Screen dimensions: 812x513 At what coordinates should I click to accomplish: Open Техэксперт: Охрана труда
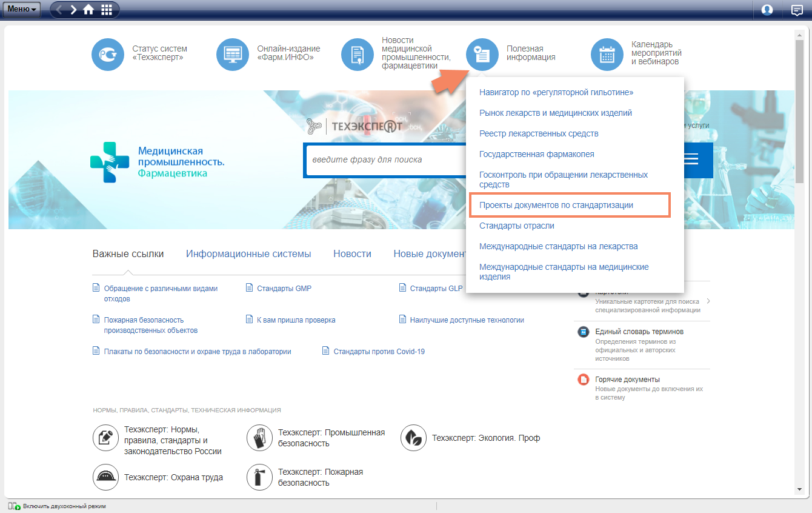173,477
